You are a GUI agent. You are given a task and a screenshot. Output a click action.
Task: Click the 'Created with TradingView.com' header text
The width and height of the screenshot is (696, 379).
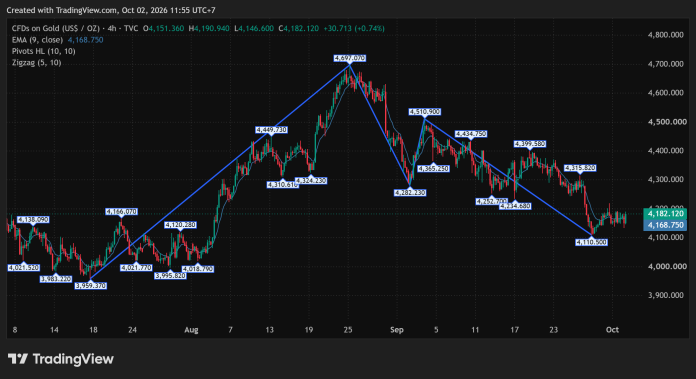click(62, 10)
